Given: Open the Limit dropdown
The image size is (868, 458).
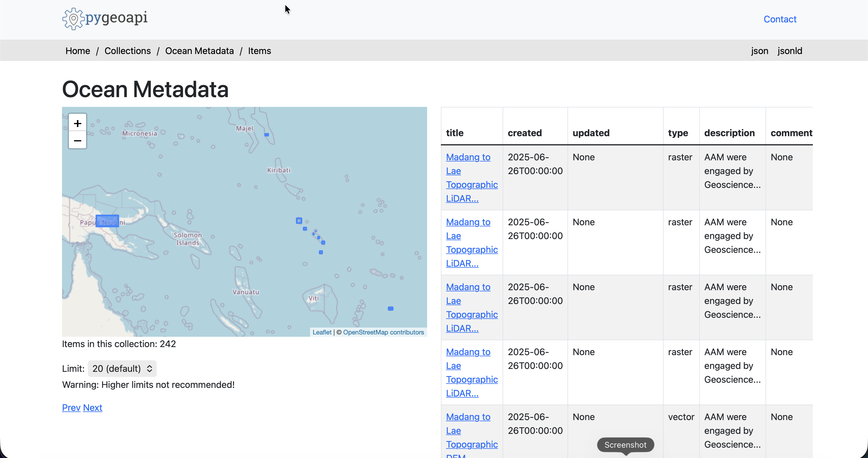Looking at the screenshot, I should pos(122,368).
